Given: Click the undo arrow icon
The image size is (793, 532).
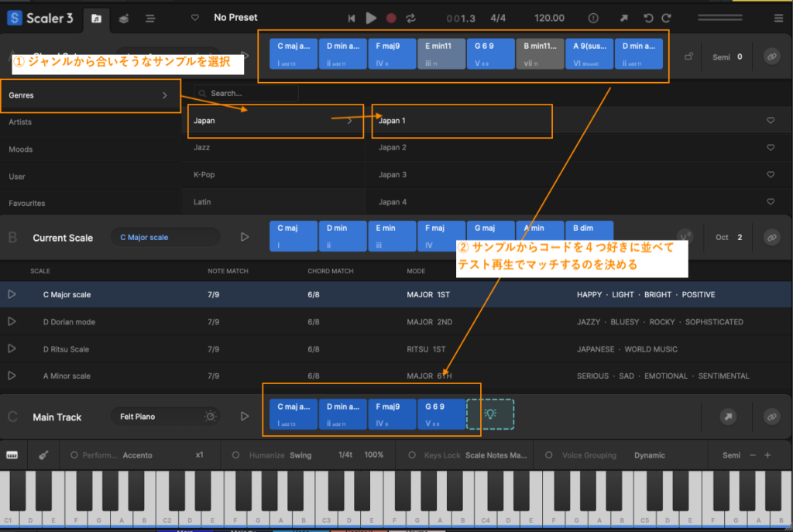Looking at the screenshot, I should [647, 18].
